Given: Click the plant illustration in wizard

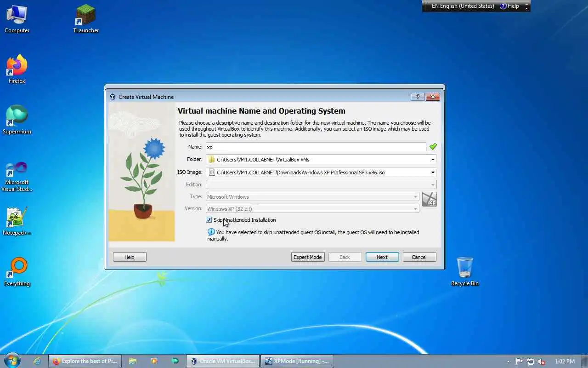Looking at the screenshot, I should click(x=141, y=172).
